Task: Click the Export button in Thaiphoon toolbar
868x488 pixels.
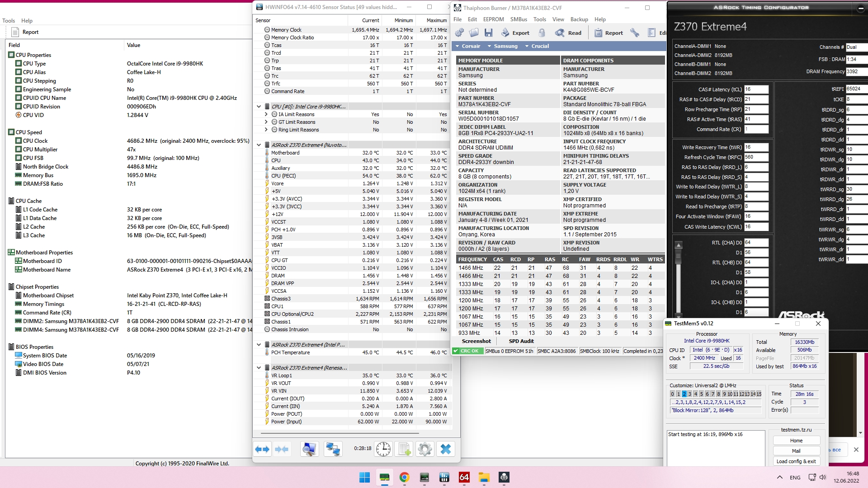Action: pyautogui.click(x=515, y=33)
